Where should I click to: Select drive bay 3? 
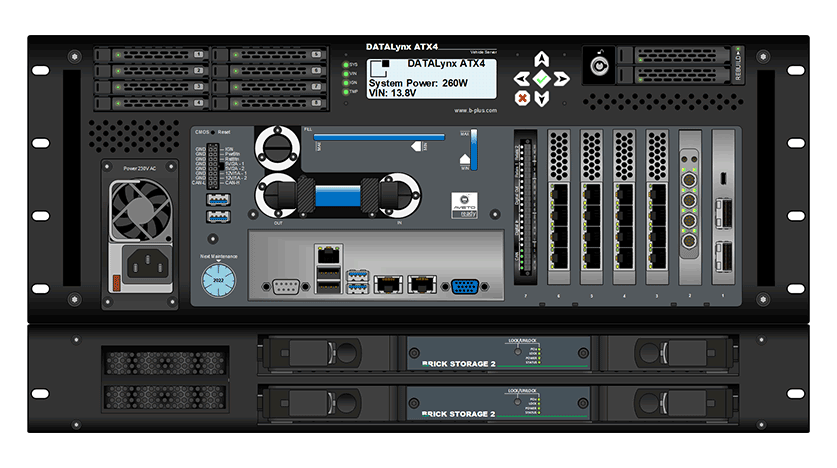pyautogui.click(x=152, y=86)
